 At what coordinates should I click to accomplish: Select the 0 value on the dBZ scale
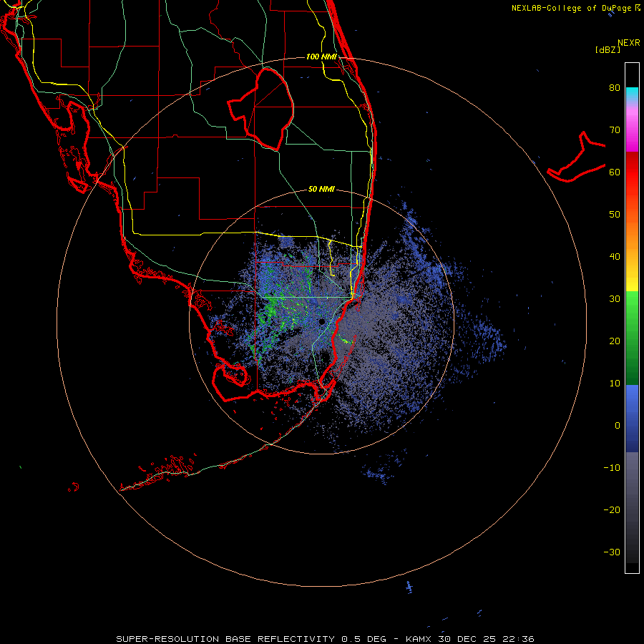point(618,426)
